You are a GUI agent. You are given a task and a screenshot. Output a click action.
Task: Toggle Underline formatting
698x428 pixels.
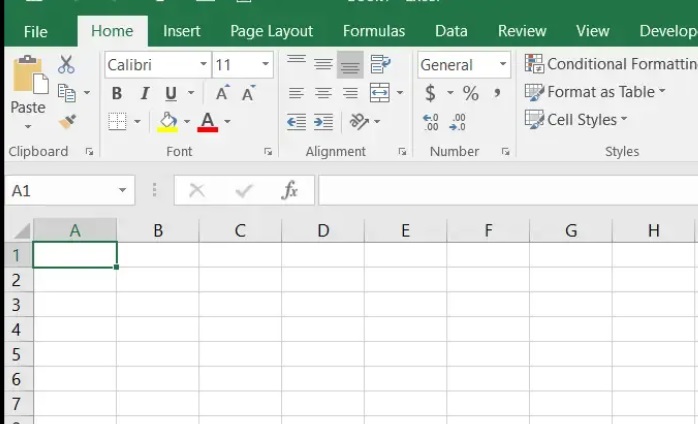pyautogui.click(x=171, y=94)
